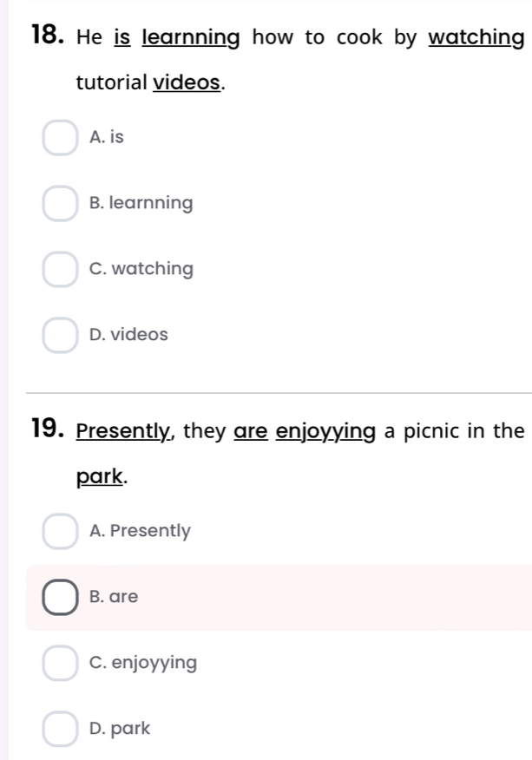Tick the highlighted checkbox beside 'B. are'
Viewport: 532px width, 760px height.
60,598
